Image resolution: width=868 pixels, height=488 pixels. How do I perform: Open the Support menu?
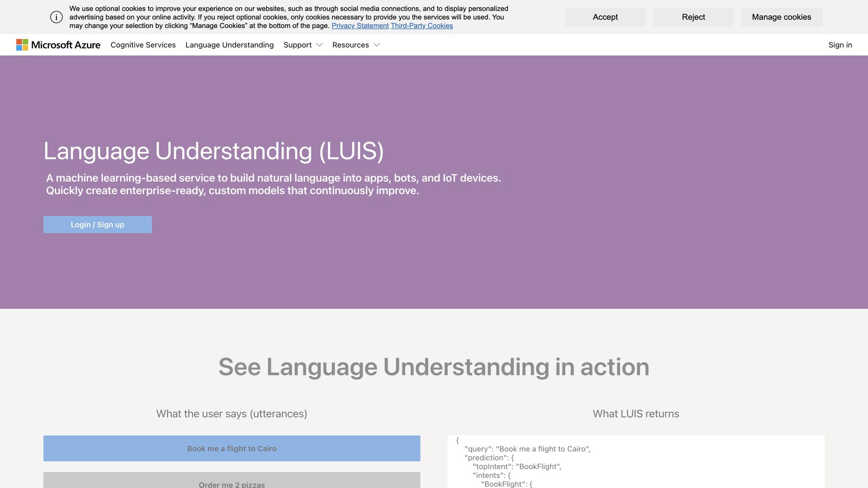(x=297, y=45)
